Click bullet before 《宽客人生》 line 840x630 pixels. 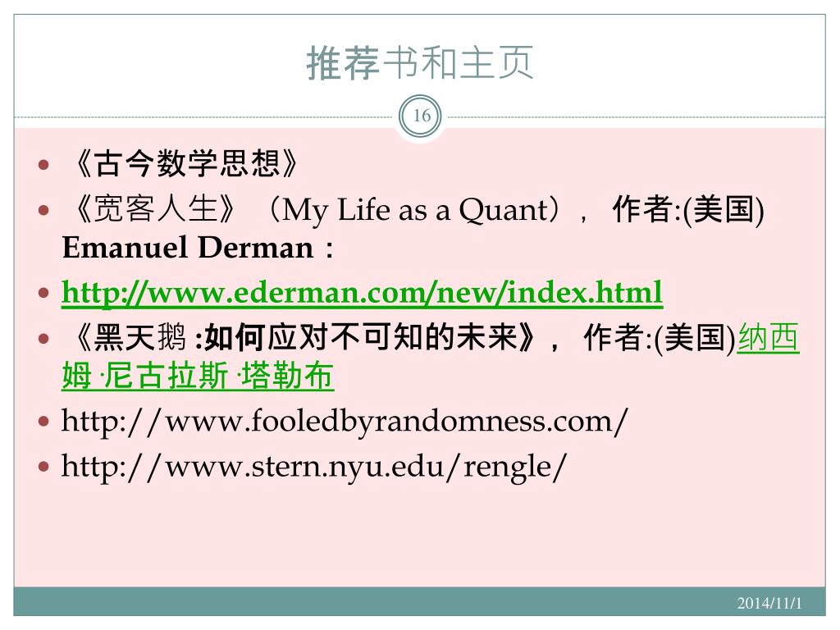click(44, 210)
